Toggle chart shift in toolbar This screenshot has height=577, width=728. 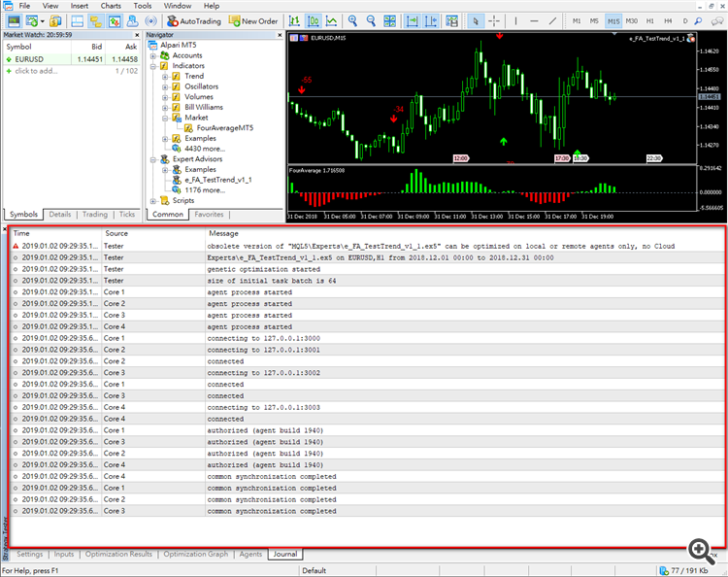tap(432, 20)
